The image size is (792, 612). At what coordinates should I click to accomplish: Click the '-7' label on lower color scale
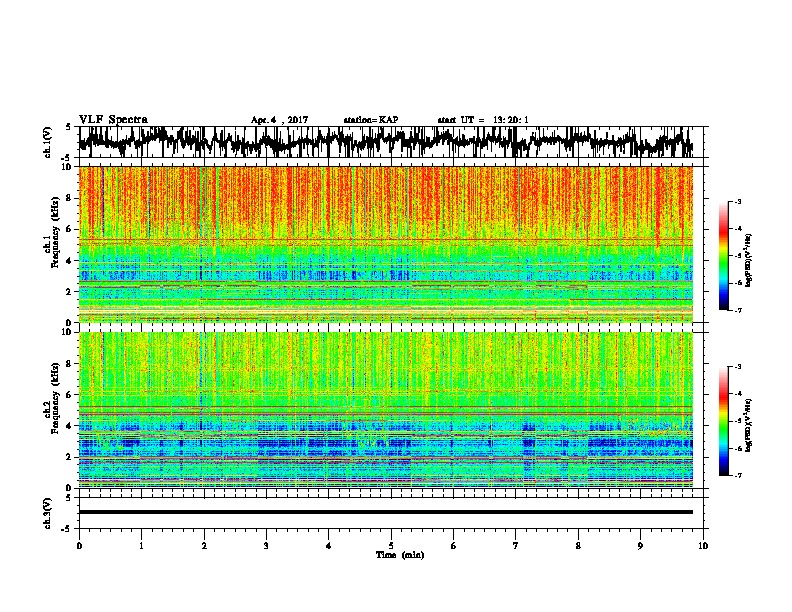(737, 475)
